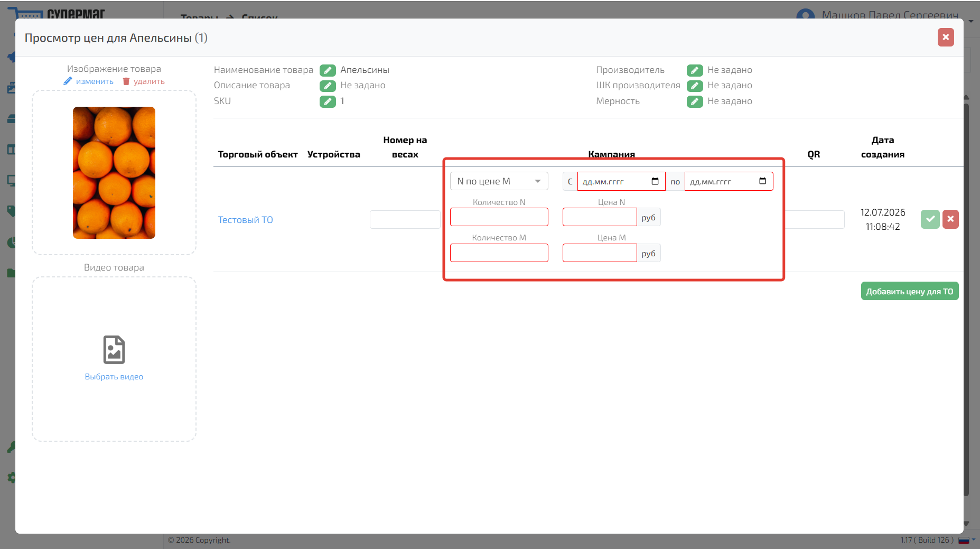980x549 pixels.
Task: Click the oranges product image thumbnail
Action: pos(114,173)
